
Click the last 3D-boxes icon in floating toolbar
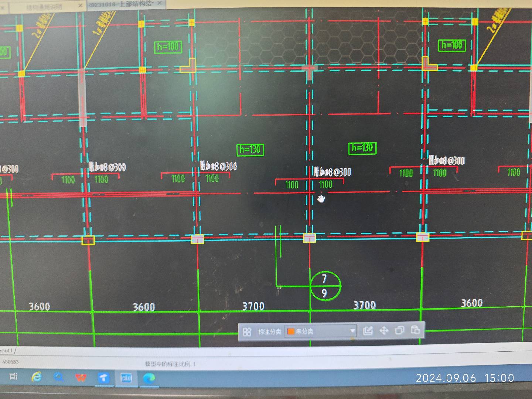[415, 329]
